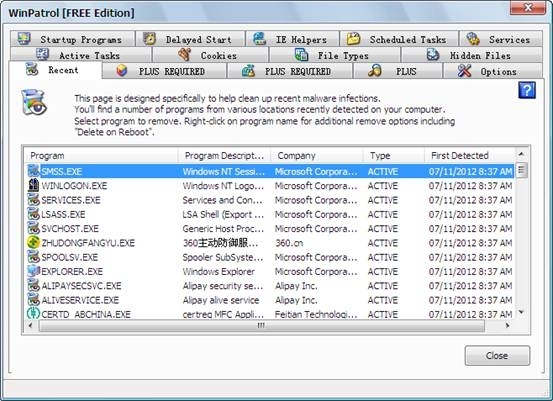The width and height of the screenshot is (553, 401).
Task: Click the EXPLORER.EXE program icon
Action: (x=34, y=271)
